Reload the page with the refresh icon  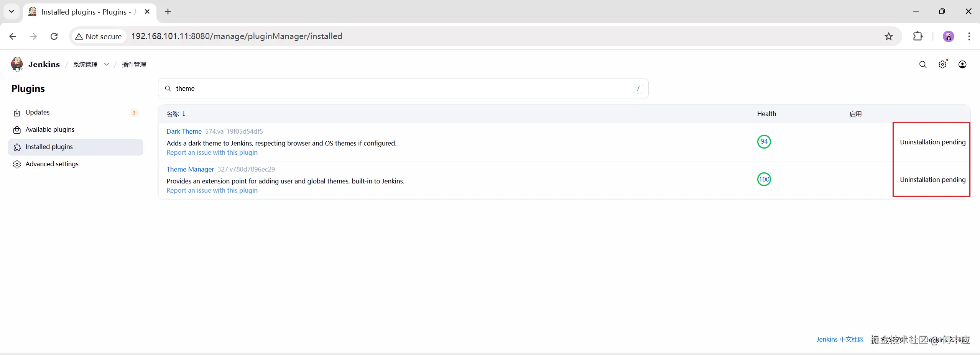point(54,36)
